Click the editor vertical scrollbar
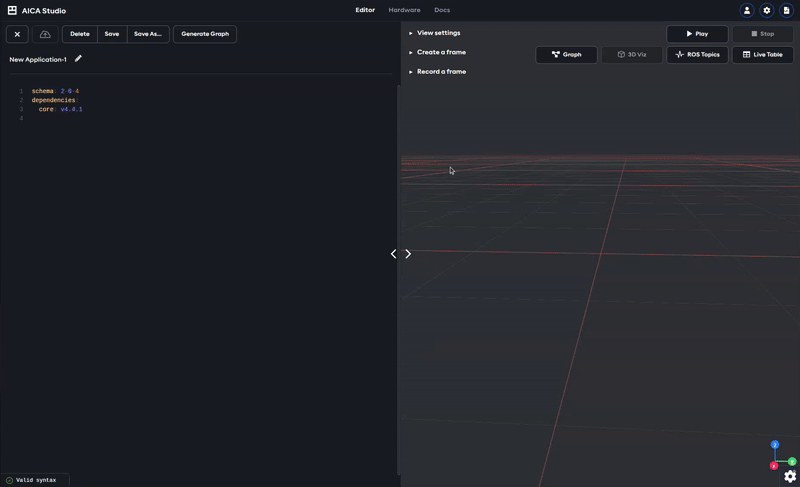800x487 pixels. coord(398,279)
